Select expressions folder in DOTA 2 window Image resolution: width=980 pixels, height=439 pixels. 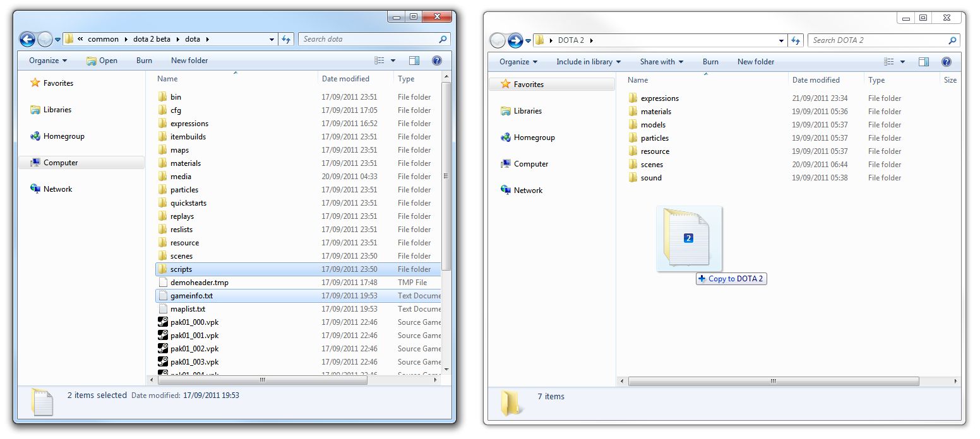click(660, 98)
